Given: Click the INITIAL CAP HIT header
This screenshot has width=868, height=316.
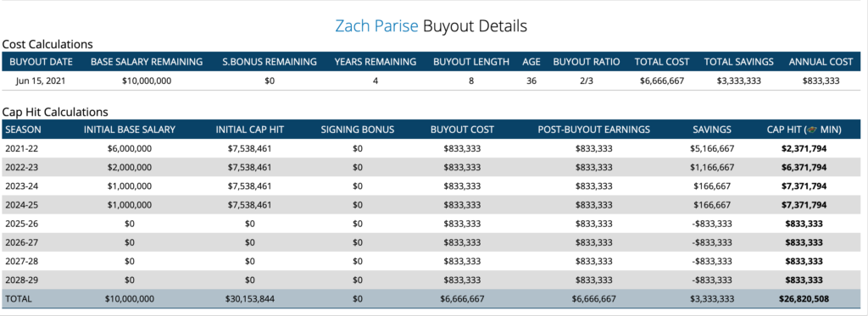Looking at the screenshot, I should (x=250, y=130).
